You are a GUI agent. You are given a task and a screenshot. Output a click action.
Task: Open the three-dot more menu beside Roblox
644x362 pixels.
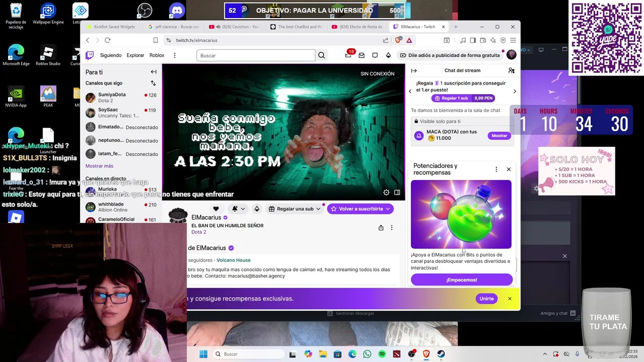coord(175,55)
